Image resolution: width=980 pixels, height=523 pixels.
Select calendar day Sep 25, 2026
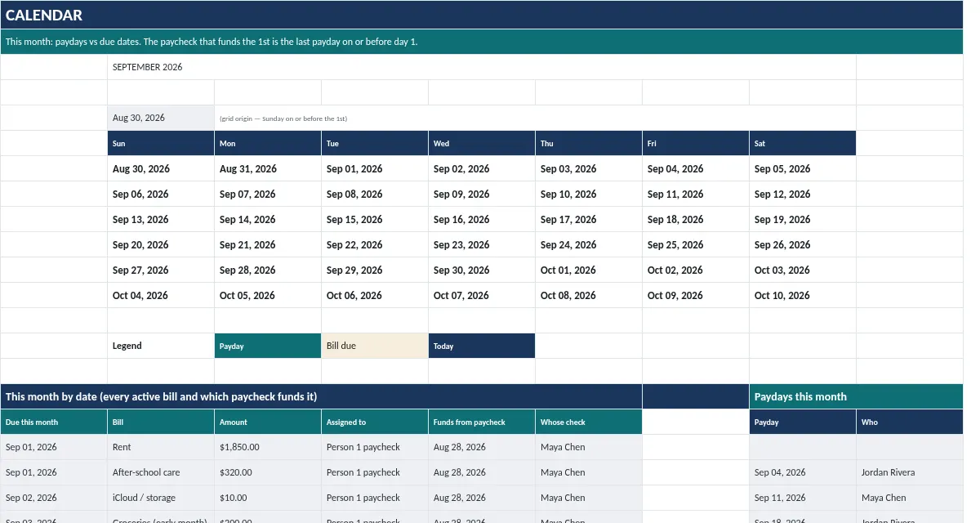(696, 244)
